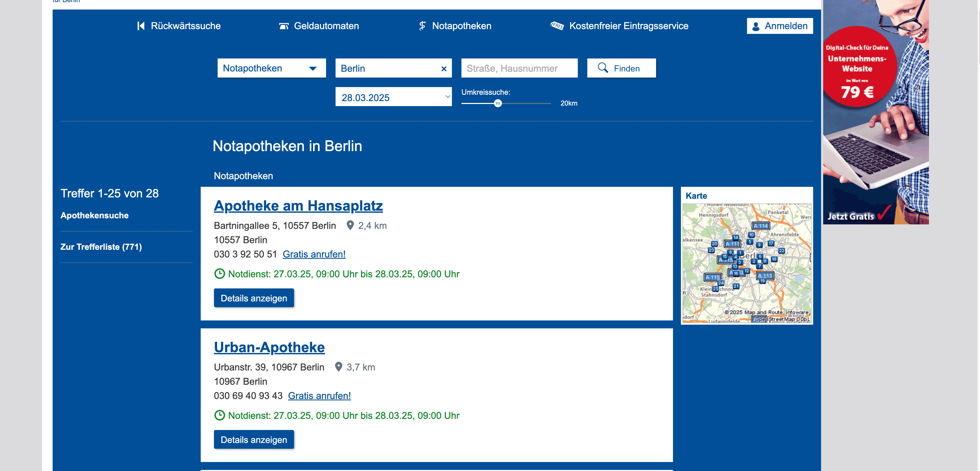Click the magnifier icon in Finden
Viewport: 980px width, 471px height.
tap(603, 68)
